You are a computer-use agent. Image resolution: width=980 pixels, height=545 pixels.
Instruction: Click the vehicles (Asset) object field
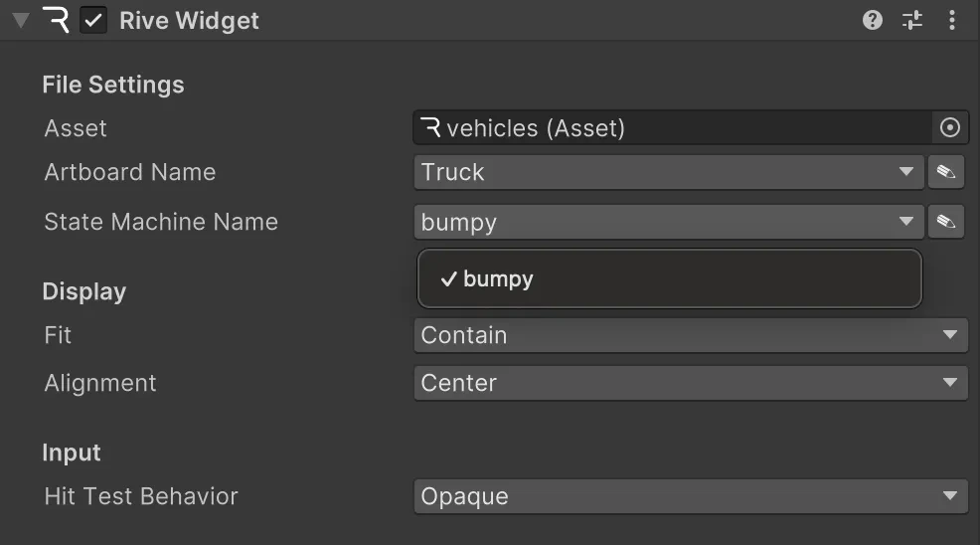(676, 127)
